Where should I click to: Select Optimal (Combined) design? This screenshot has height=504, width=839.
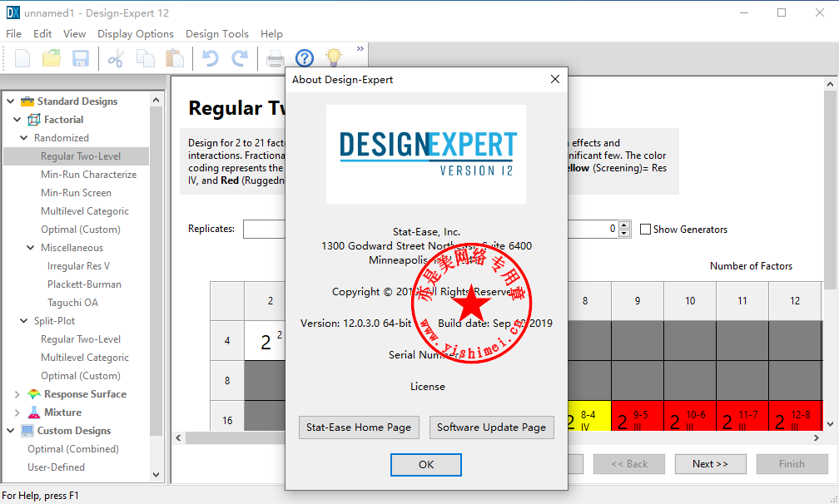[73, 449]
